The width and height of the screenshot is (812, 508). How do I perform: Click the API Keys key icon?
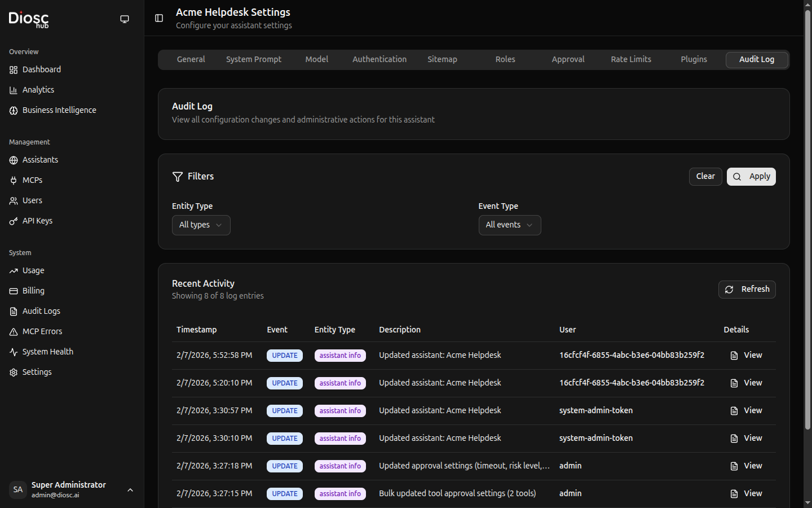[14, 221]
